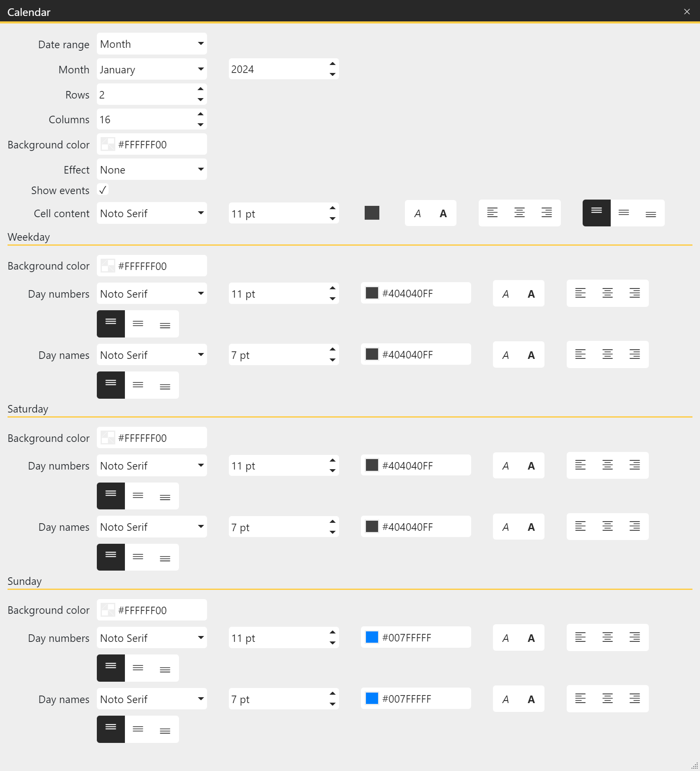Set Cell content vertical alignment to middle
Screen dimensions: 700x771
tap(624, 213)
